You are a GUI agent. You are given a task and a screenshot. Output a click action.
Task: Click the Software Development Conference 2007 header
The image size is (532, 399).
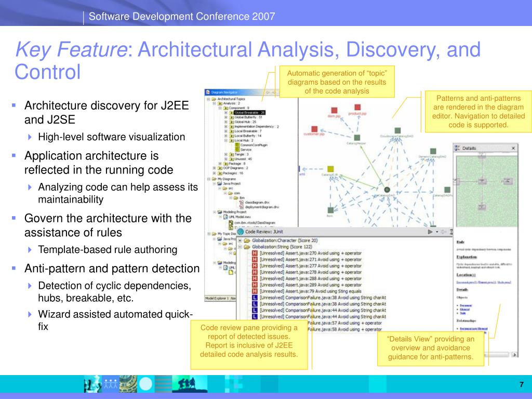(x=182, y=16)
